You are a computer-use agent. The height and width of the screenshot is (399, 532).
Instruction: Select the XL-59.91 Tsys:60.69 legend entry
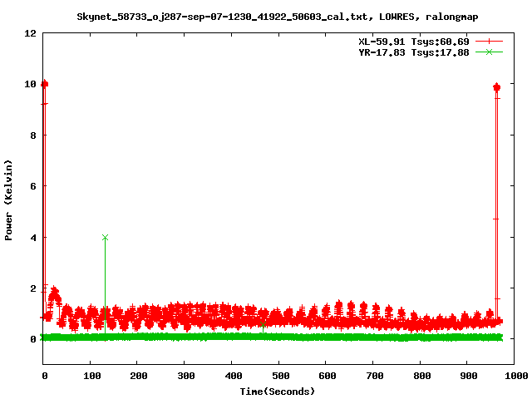point(414,42)
